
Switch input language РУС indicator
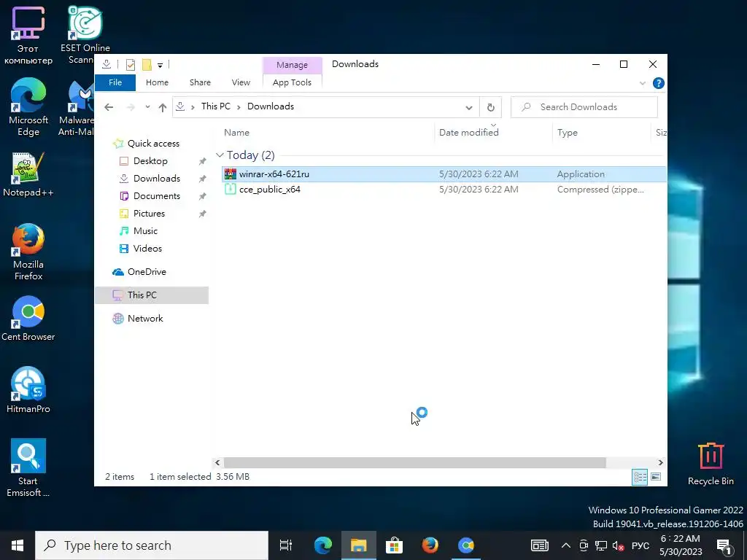(640, 545)
